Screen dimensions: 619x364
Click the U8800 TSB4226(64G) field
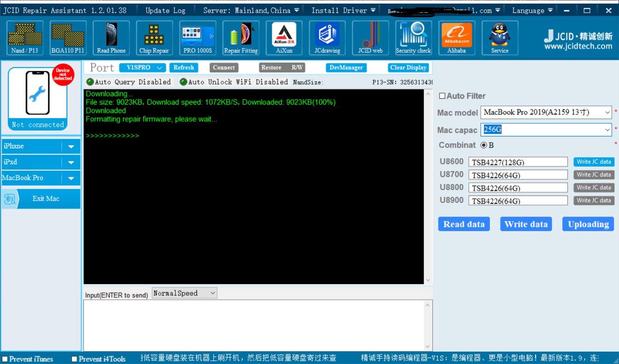coord(518,188)
